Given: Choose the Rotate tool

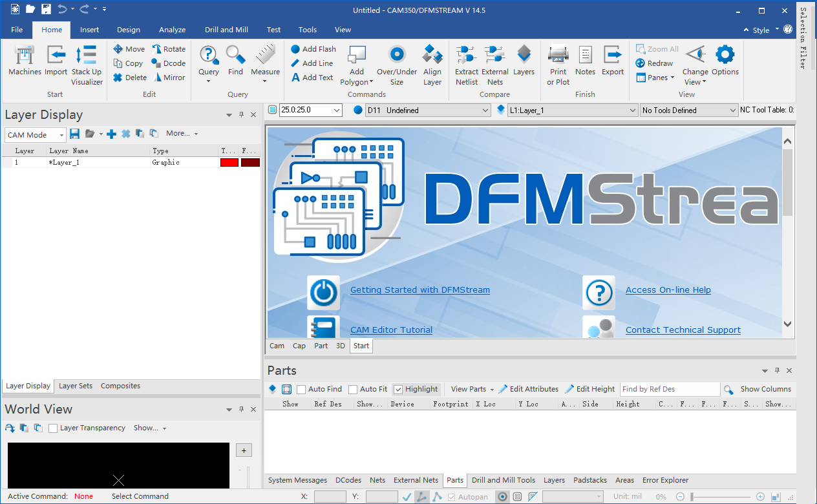Looking at the screenshot, I should pyautogui.click(x=169, y=49).
